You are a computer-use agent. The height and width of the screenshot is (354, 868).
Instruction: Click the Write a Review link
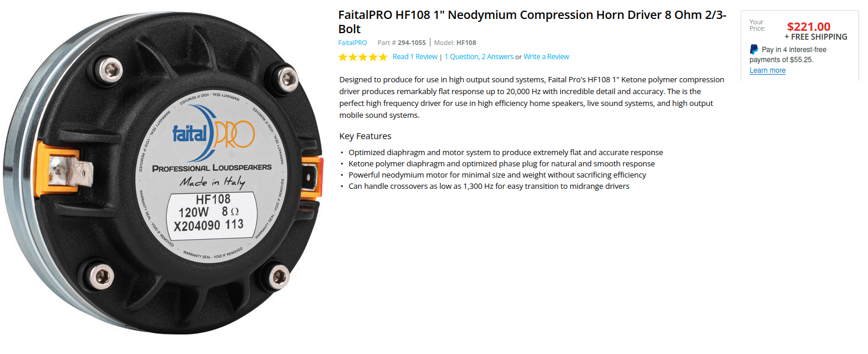pos(546,57)
